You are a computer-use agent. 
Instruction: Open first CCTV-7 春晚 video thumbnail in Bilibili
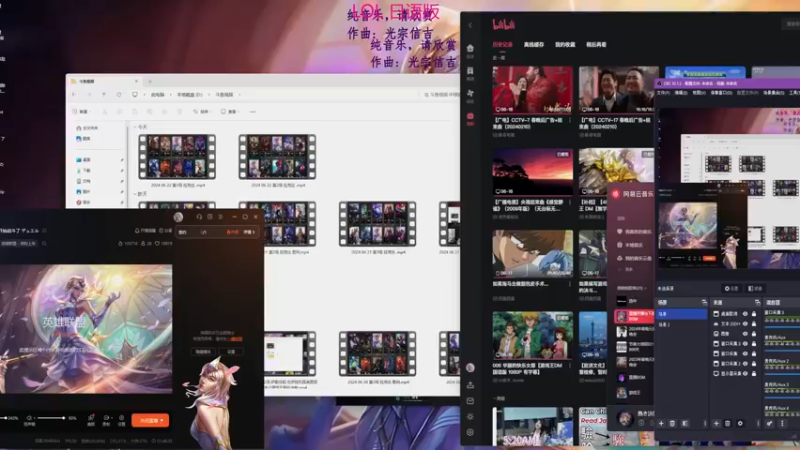pos(532,89)
